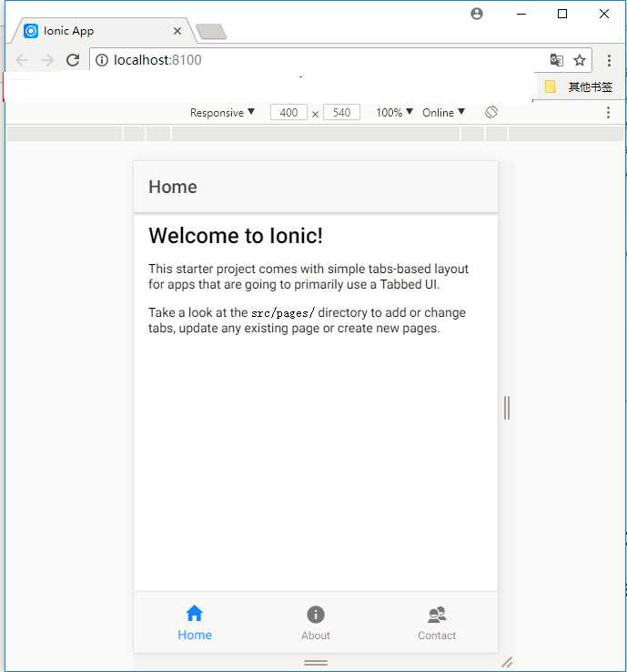Viewport: 627px width, 672px height.
Task: Click the width field showing 400
Action: click(x=288, y=112)
